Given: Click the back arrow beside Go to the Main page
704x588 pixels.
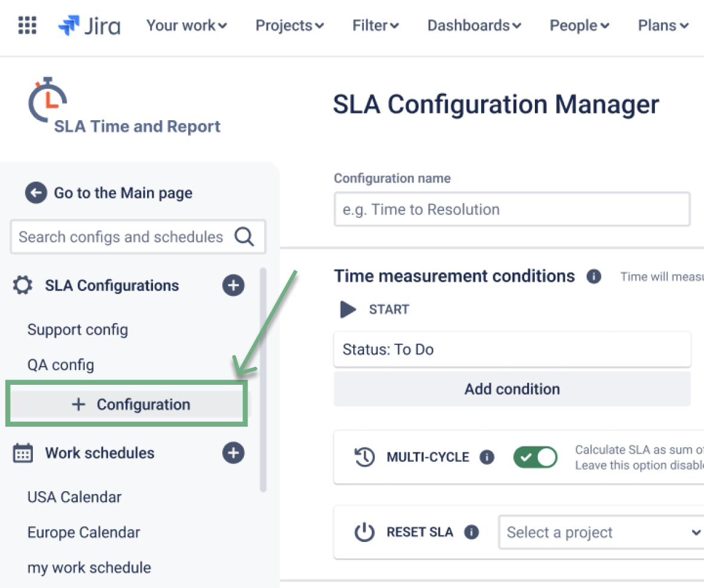Looking at the screenshot, I should click(36, 193).
